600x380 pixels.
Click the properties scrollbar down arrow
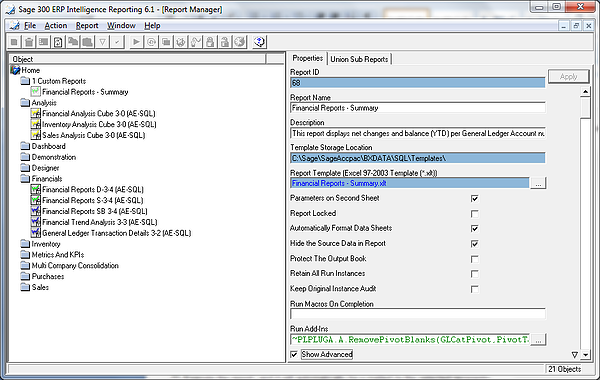[585, 355]
